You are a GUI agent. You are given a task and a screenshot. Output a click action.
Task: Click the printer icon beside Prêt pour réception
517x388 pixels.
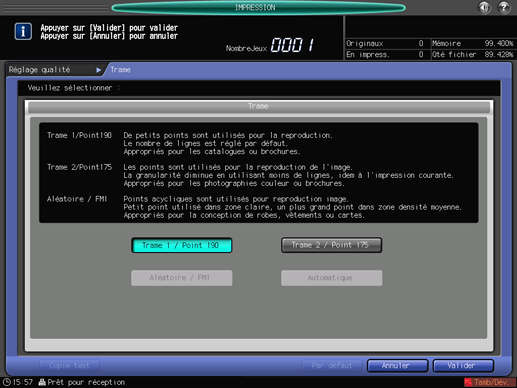coord(42,382)
